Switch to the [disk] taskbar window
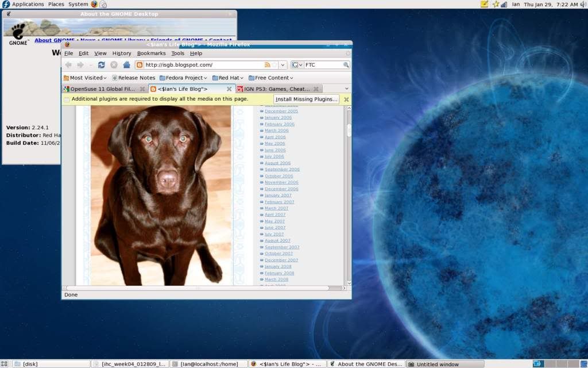 click(x=51, y=364)
